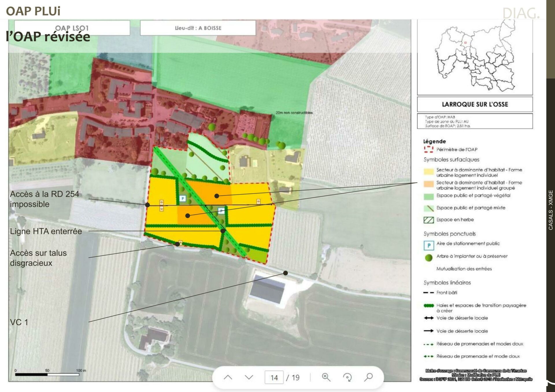The width and height of the screenshot is (555, 392).
Task: Click the legend's public parking P icon
Action: tap(429, 245)
